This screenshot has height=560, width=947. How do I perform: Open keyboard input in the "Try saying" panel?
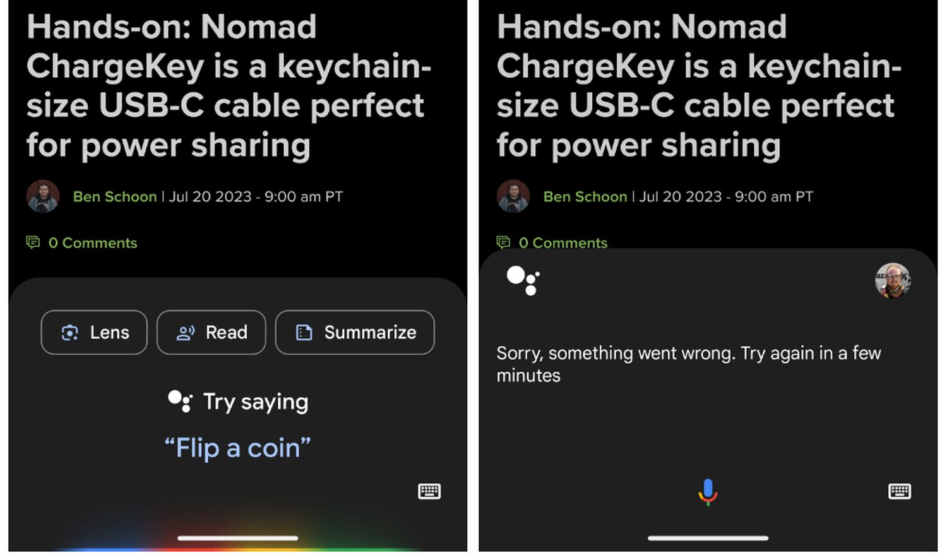pos(429,491)
